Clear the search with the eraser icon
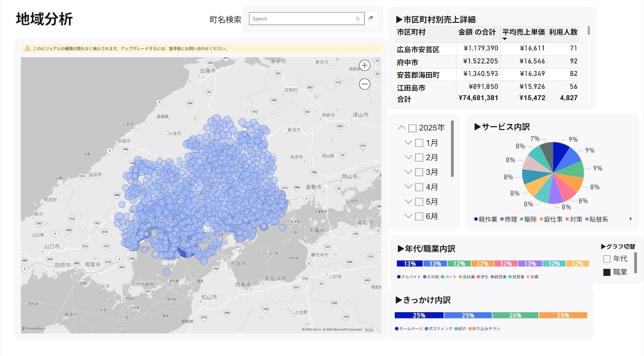The width and height of the screenshot is (644, 356). tap(371, 18)
